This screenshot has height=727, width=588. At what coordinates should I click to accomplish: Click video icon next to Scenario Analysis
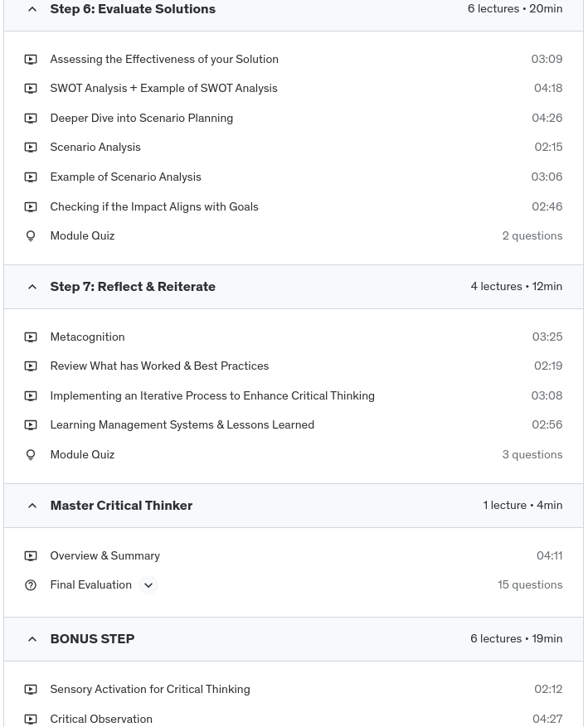pos(31,148)
